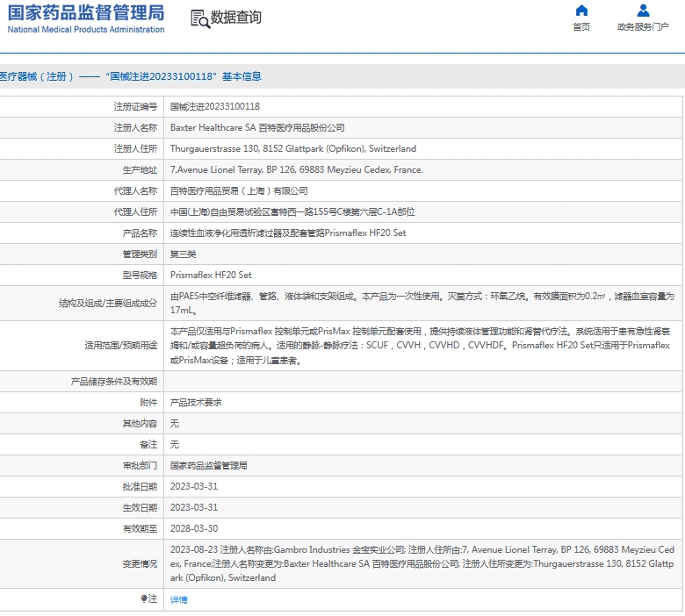Viewport: 685px width, 616px height.
Task: Click the 审批部门 value 国家药品监督管理局
Action: 208,465
